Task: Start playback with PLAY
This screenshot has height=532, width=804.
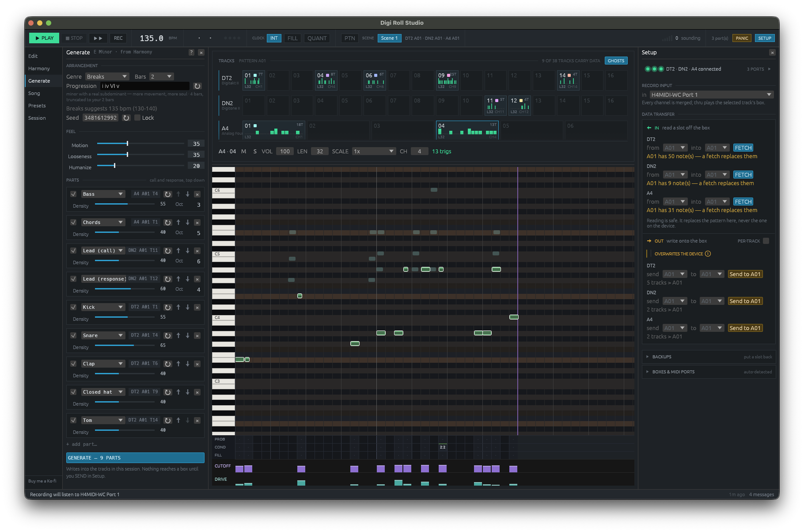Action: click(x=44, y=38)
